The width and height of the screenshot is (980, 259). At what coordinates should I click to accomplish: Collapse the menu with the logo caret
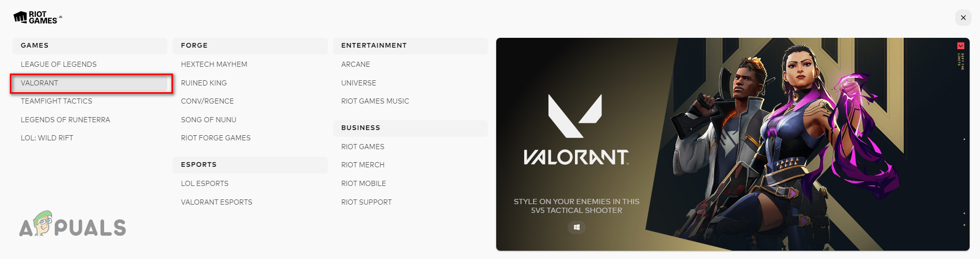click(61, 17)
